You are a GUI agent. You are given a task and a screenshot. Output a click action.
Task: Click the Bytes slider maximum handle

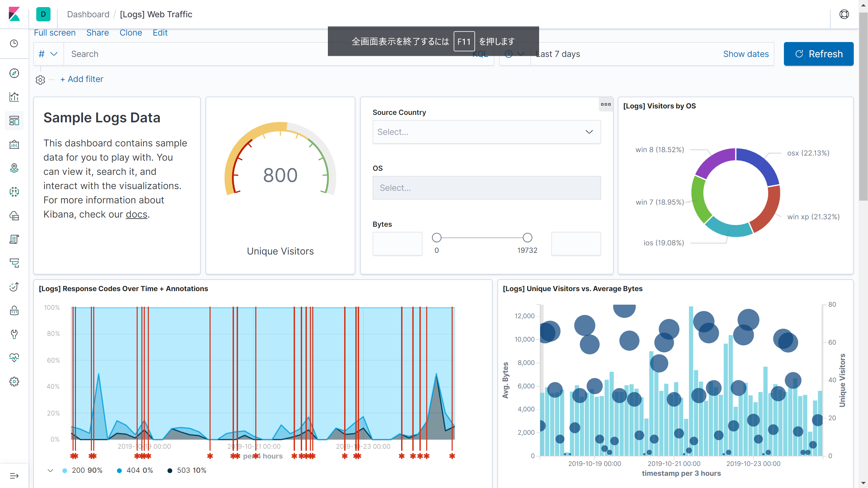[527, 238]
